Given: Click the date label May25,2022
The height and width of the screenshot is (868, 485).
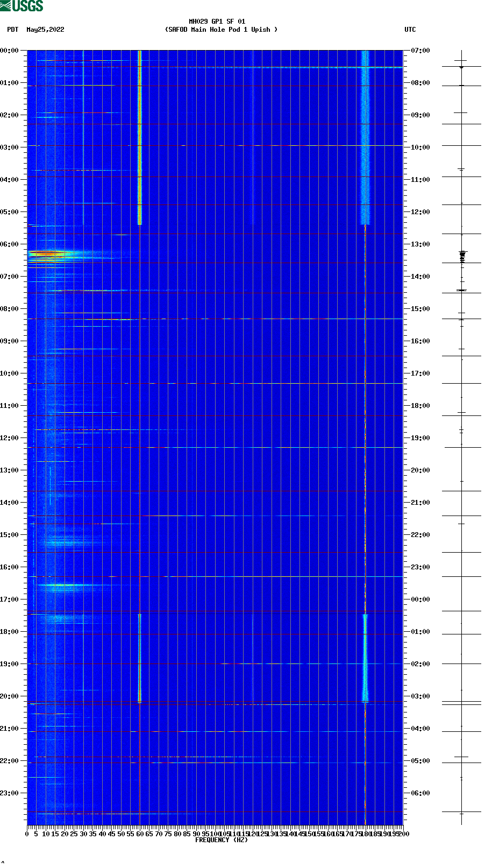Looking at the screenshot, I should [x=45, y=30].
